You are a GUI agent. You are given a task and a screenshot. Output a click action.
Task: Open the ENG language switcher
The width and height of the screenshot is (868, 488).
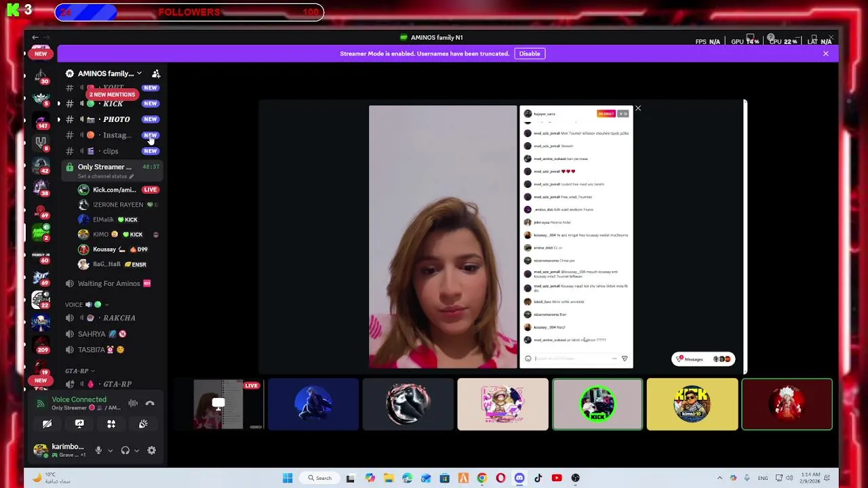click(x=763, y=478)
